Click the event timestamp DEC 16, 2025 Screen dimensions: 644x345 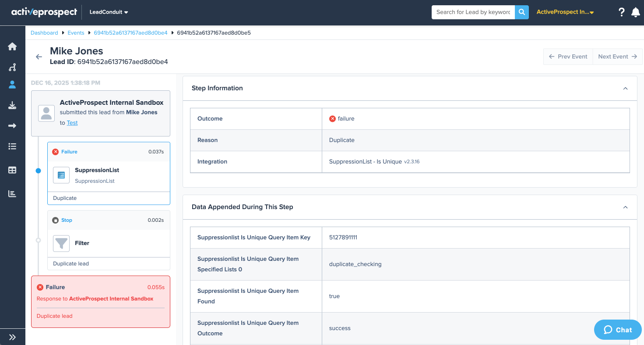click(x=66, y=82)
